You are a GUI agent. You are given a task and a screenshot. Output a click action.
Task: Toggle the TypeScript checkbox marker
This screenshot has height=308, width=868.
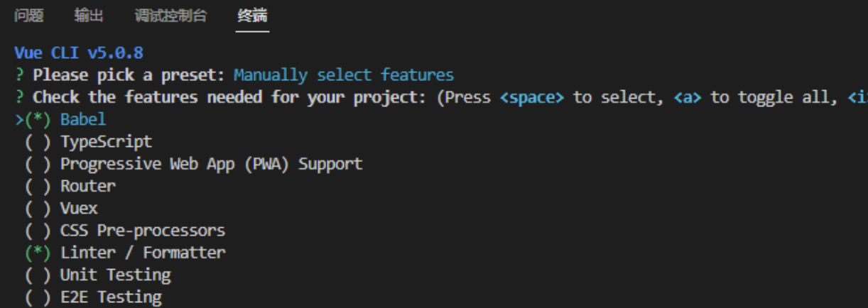click(38, 142)
